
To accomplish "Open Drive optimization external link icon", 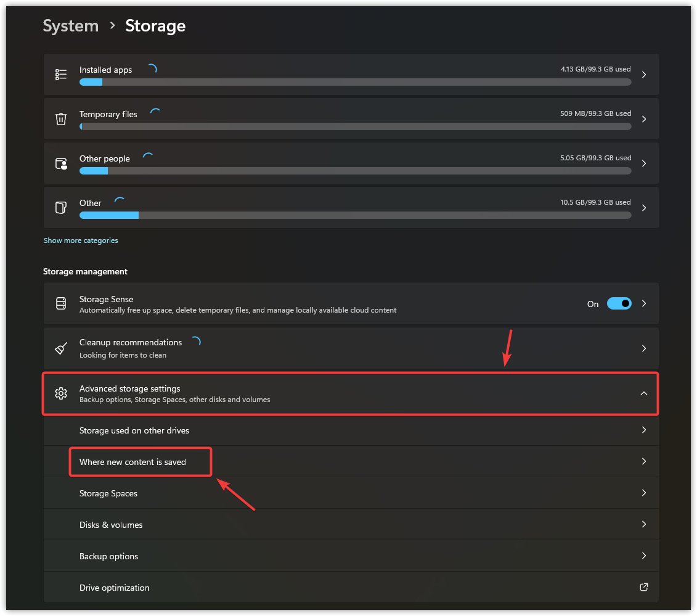I will coord(643,587).
